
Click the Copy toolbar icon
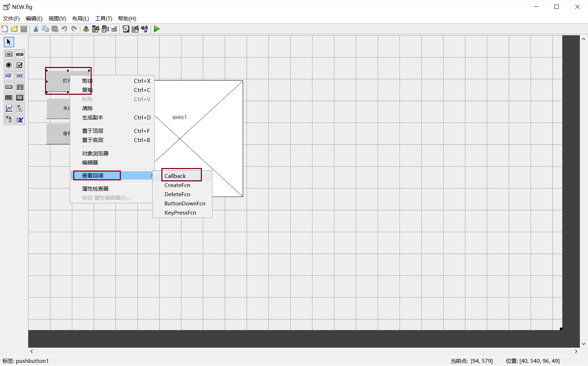pos(45,29)
